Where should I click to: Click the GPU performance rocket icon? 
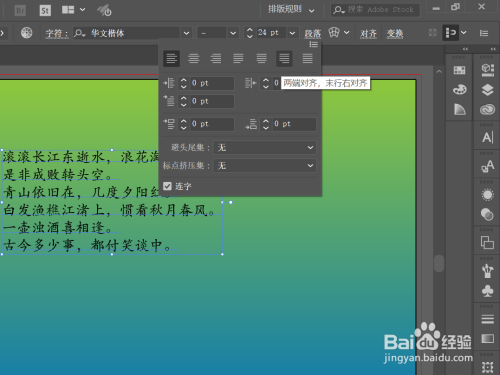pos(104,10)
